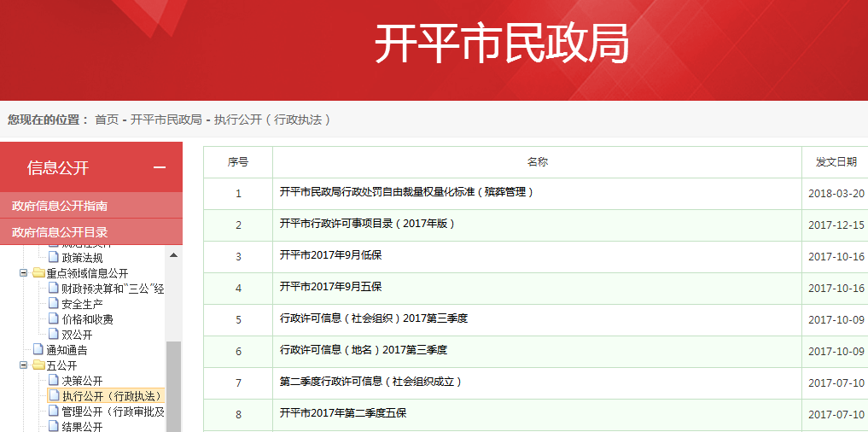Image resolution: width=868 pixels, height=432 pixels.
Task: Open 开平市2017年第二季度五保 document
Action: point(342,413)
